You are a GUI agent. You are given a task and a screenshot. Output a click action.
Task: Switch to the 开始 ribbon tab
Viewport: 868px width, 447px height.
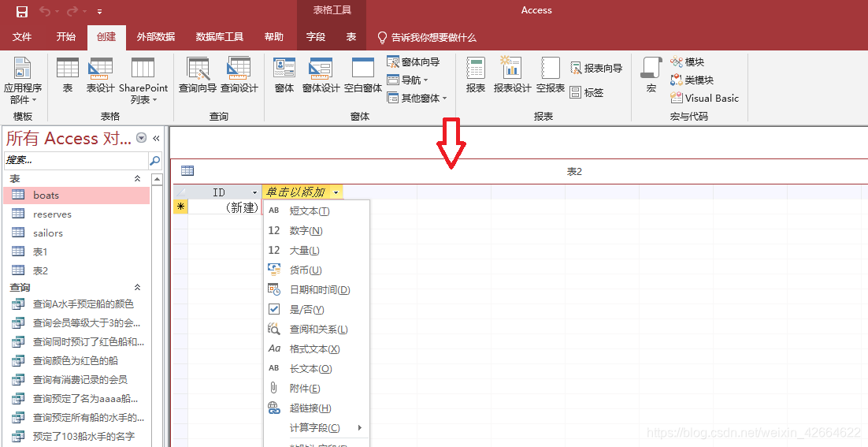[x=66, y=37]
